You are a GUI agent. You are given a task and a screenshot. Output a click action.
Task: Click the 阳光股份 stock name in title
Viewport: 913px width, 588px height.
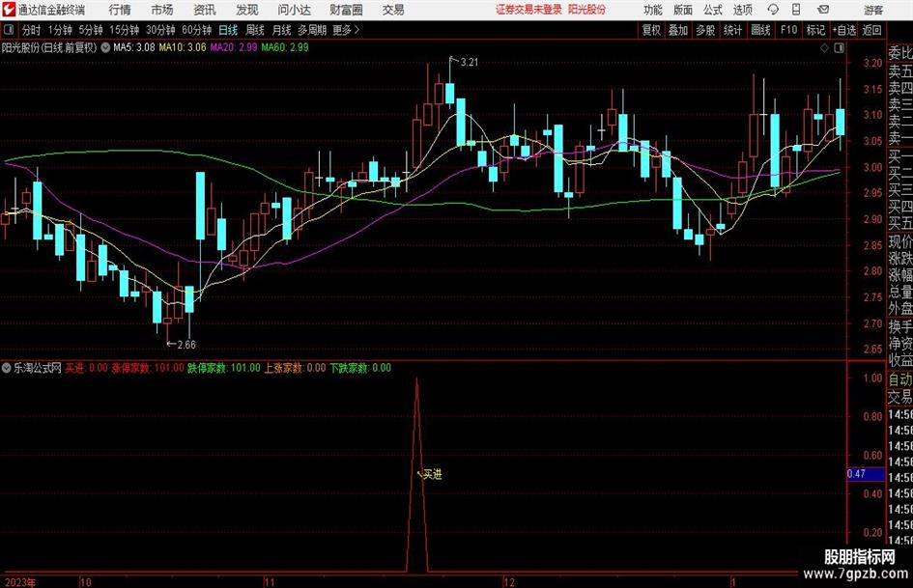pos(587,10)
